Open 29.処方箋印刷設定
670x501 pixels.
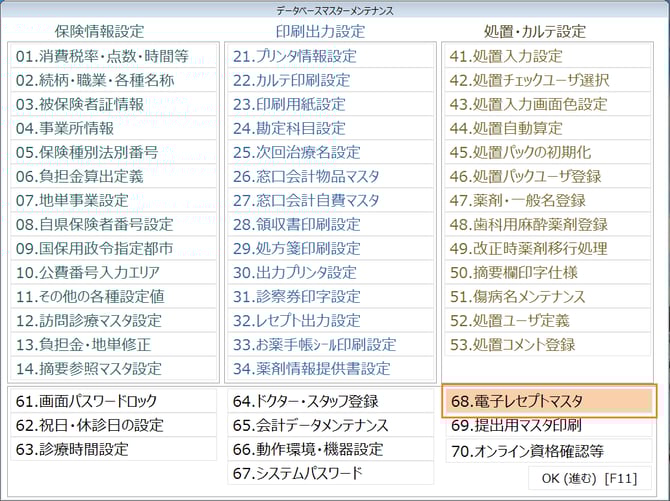(x=330, y=248)
